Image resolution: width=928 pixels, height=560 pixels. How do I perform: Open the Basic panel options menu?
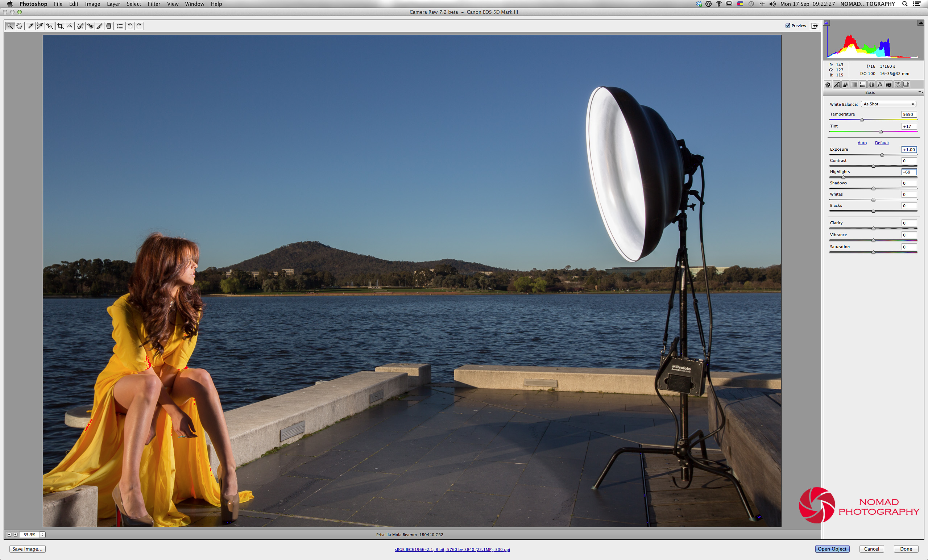[920, 93]
